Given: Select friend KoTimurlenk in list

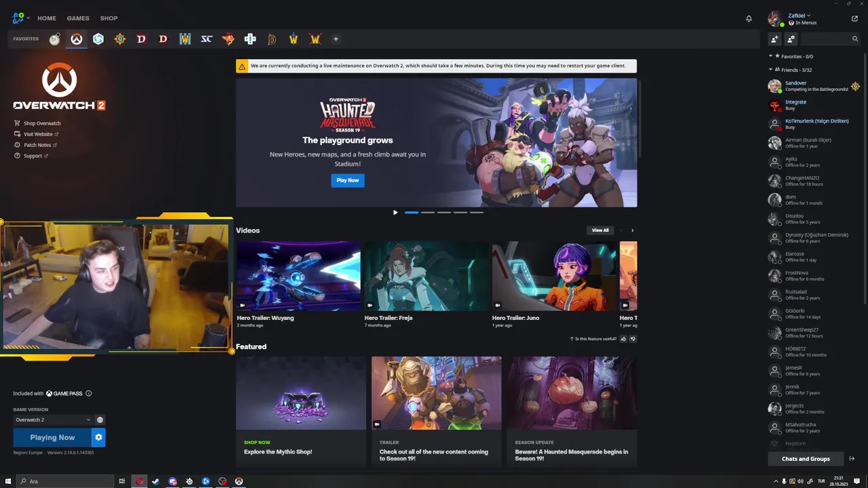Looking at the screenshot, I should point(814,124).
